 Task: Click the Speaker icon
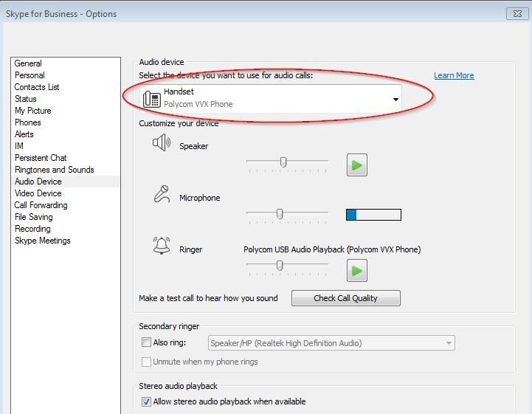pos(162,142)
